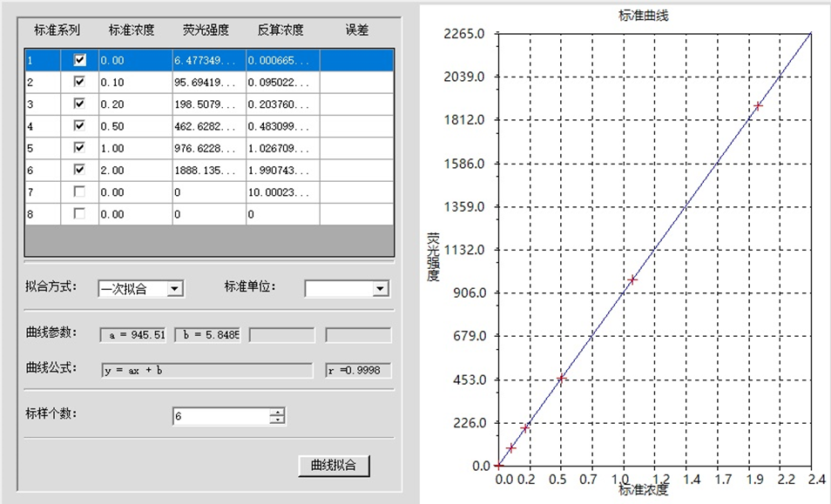Select the cell with fluorescence 198.5079...
The image size is (831, 504).
(209, 104)
